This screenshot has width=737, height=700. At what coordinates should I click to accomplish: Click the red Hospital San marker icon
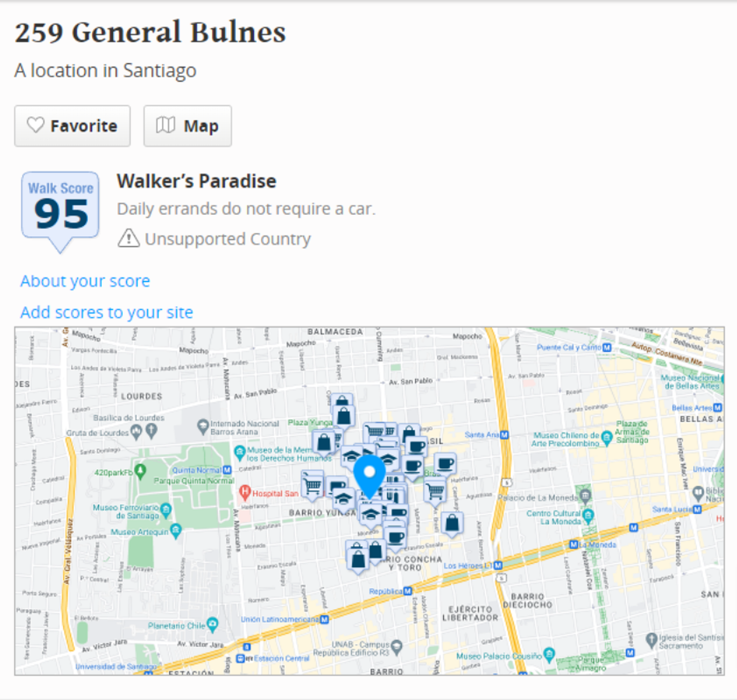tap(244, 493)
